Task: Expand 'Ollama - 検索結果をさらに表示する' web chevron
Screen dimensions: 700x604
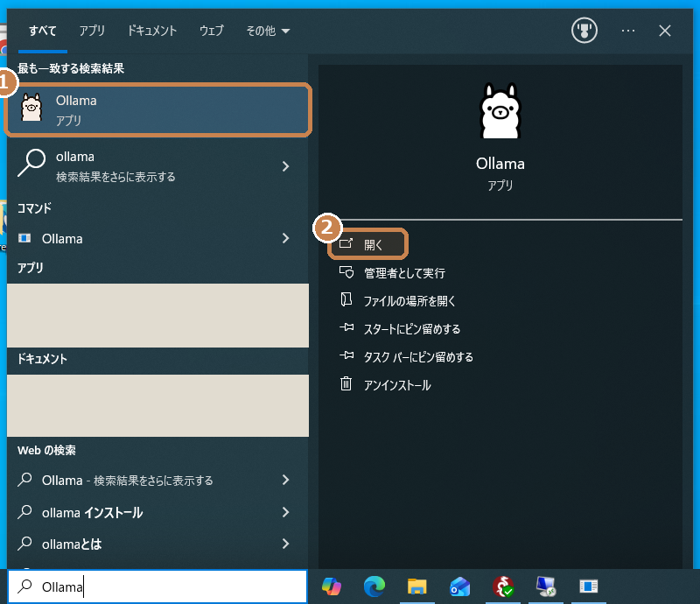Action: pos(286,480)
